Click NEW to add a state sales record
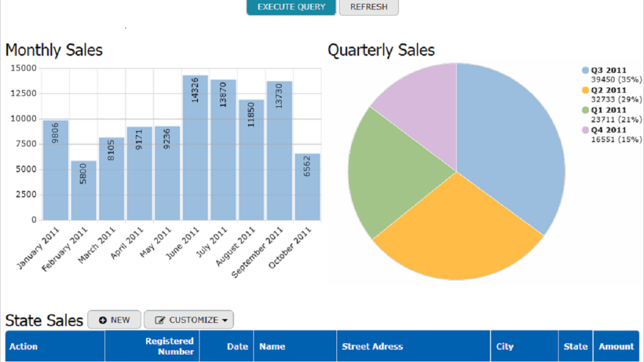Image resolution: width=644 pixels, height=362 pixels. pos(114,319)
